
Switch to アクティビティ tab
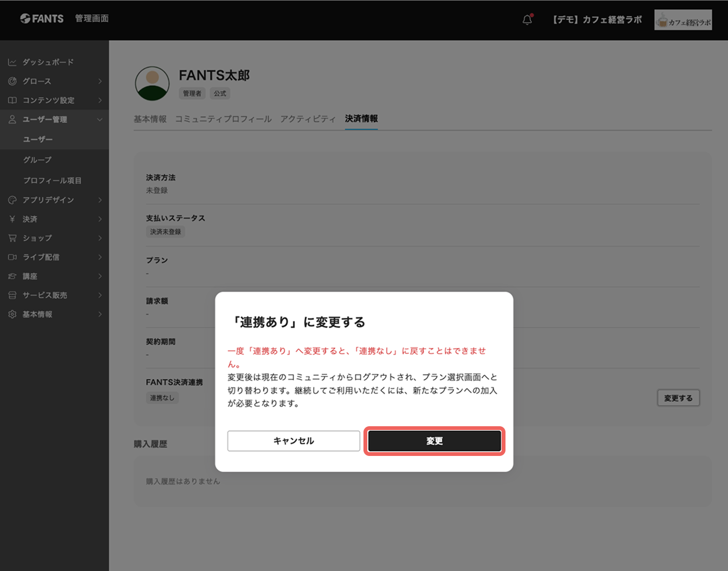coord(308,119)
